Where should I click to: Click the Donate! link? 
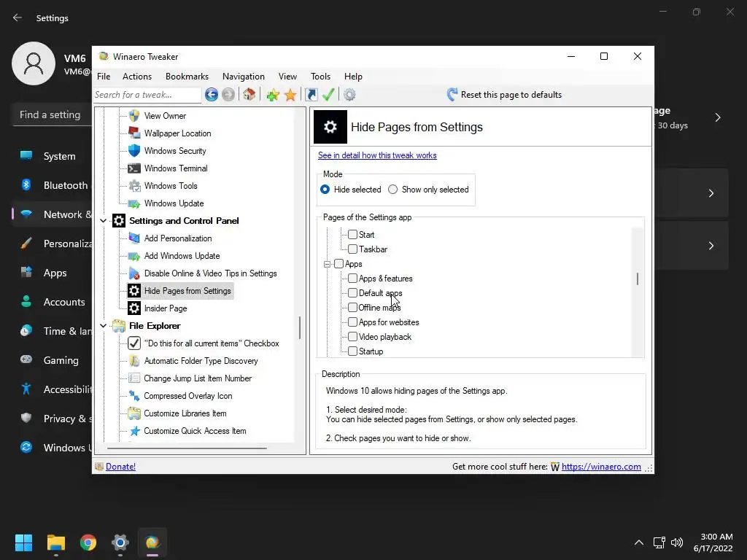click(120, 466)
